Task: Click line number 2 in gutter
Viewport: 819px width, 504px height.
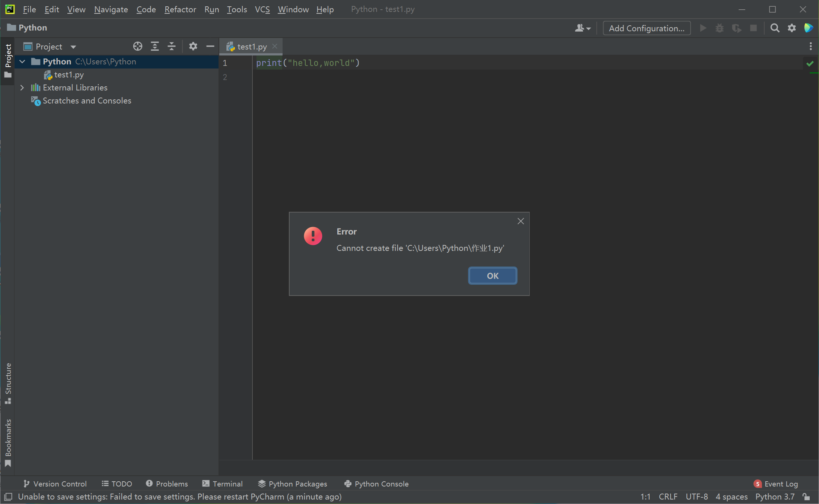Action: click(x=225, y=77)
